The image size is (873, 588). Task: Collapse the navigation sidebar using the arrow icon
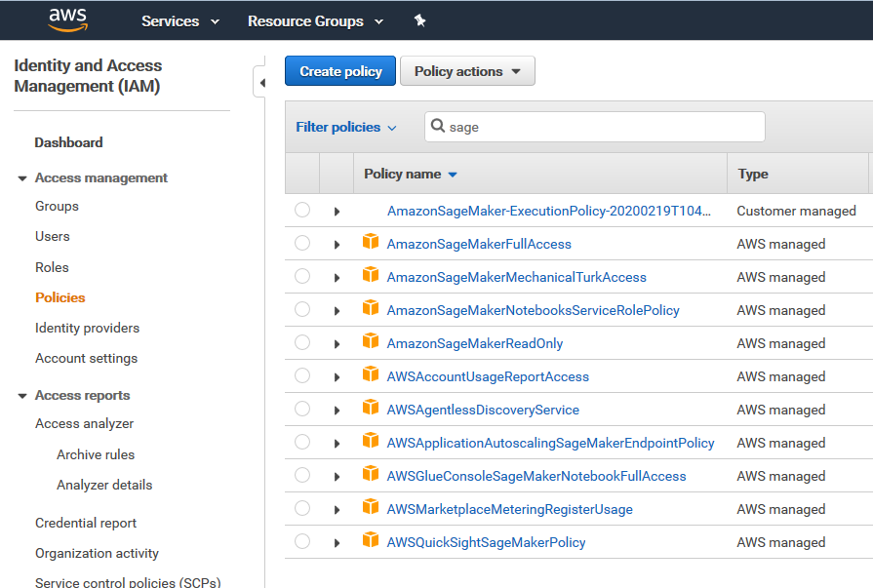click(x=264, y=82)
